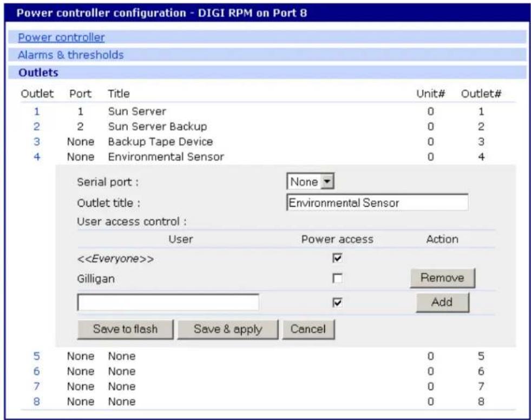Click the page title 'Power controller configuration'
The width and height of the screenshot is (531, 420).
[x=101, y=13]
